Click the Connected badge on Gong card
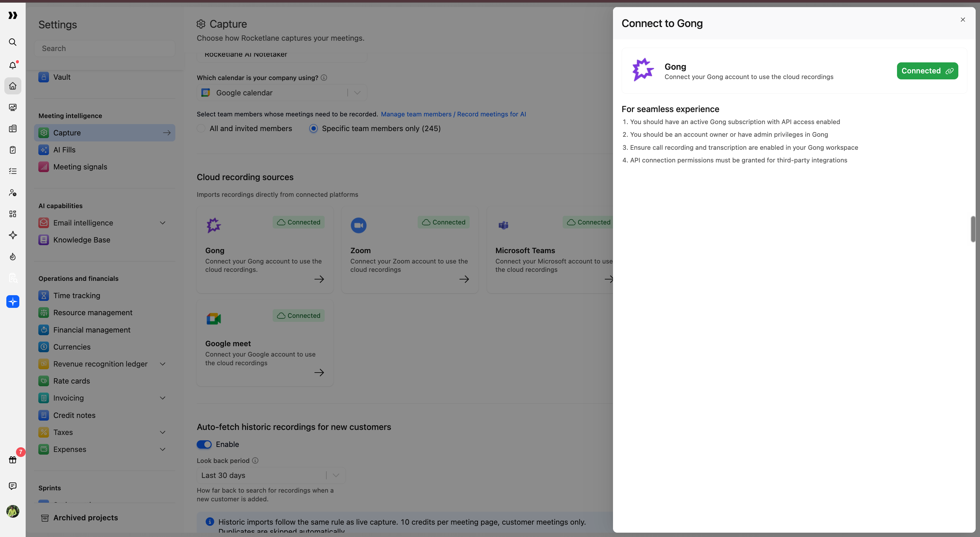The width and height of the screenshot is (980, 537). click(299, 222)
